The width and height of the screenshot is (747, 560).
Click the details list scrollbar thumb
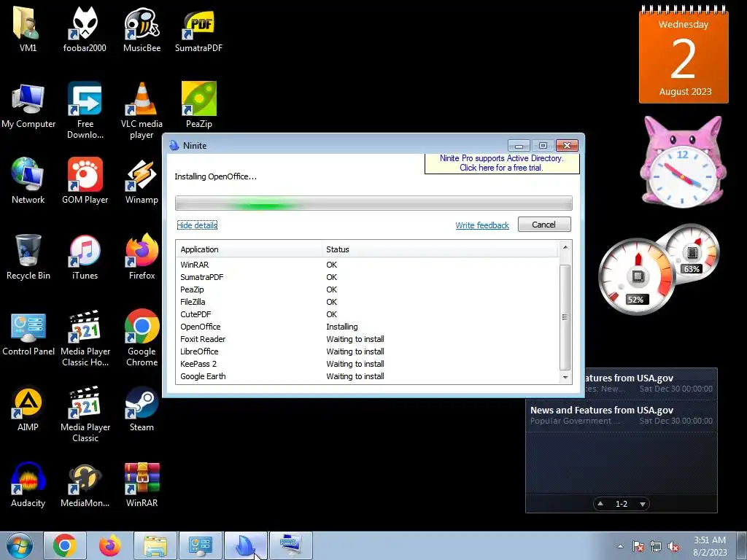[565, 316]
